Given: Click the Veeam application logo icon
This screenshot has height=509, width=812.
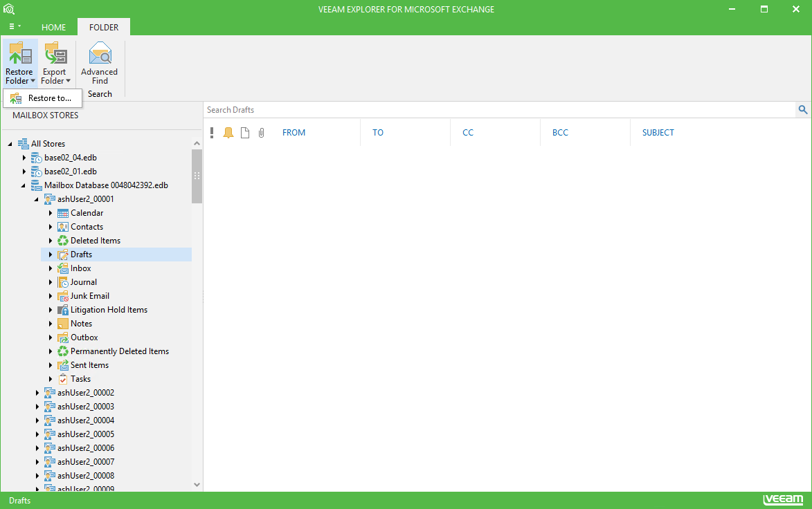Looking at the screenshot, I should click(x=9, y=9).
